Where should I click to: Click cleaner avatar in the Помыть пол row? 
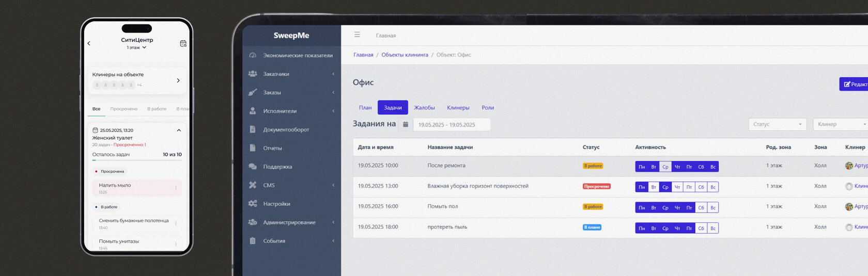[x=849, y=207]
